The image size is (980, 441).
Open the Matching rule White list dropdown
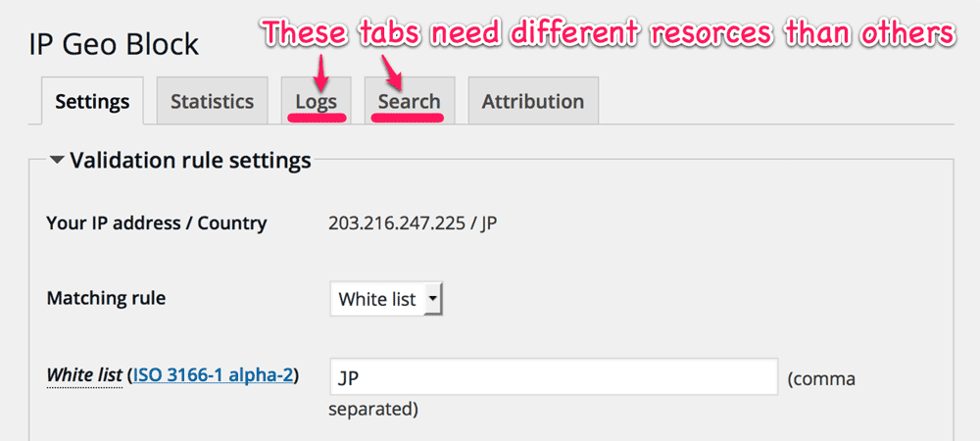point(386,300)
